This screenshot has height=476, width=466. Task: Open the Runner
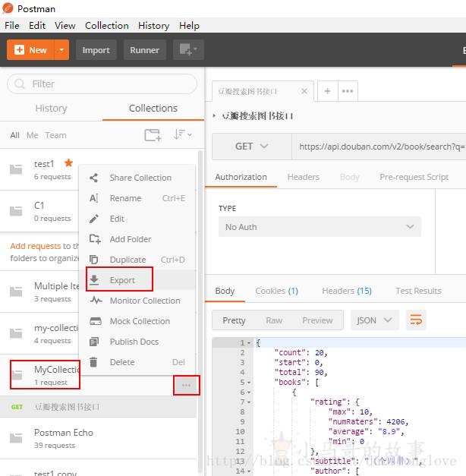tap(144, 50)
